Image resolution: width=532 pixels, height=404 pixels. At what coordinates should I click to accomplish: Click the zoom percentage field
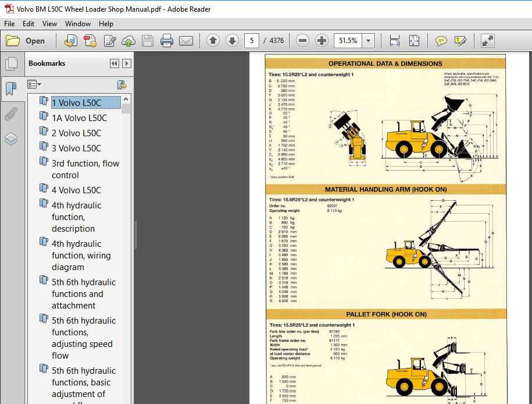pos(348,41)
